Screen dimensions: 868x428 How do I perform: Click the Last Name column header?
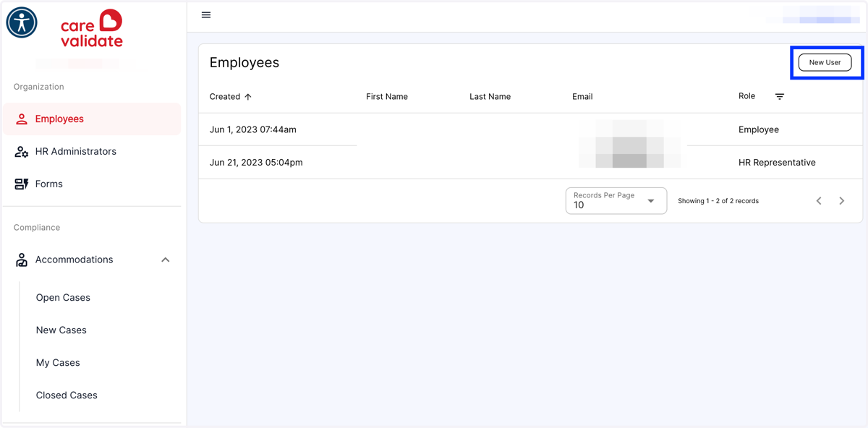coord(490,97)
